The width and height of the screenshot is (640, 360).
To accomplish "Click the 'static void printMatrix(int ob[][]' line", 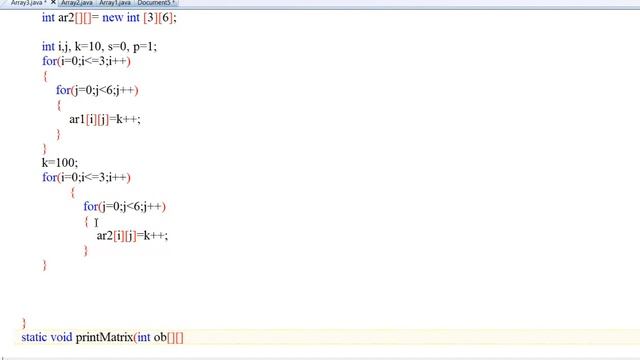I will point(102,337).
